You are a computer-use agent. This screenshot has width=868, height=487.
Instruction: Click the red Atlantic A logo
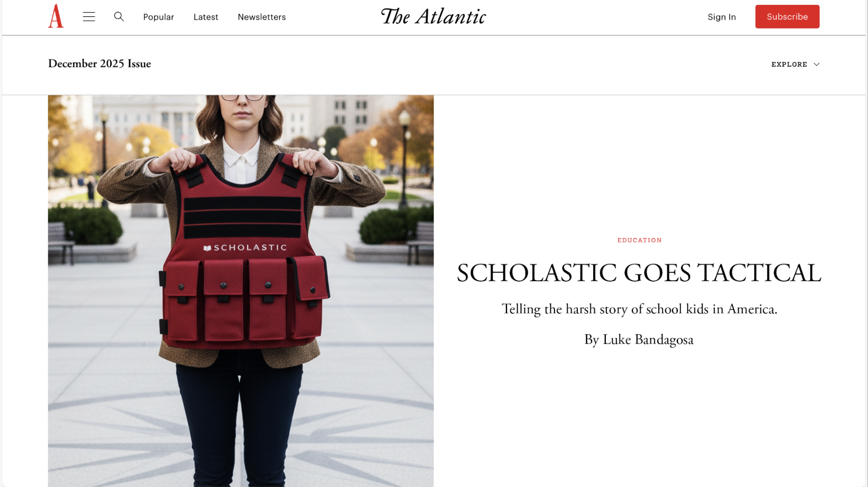pos(56,16)
